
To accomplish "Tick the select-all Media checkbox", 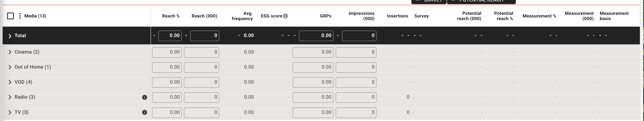I will 10,16.
